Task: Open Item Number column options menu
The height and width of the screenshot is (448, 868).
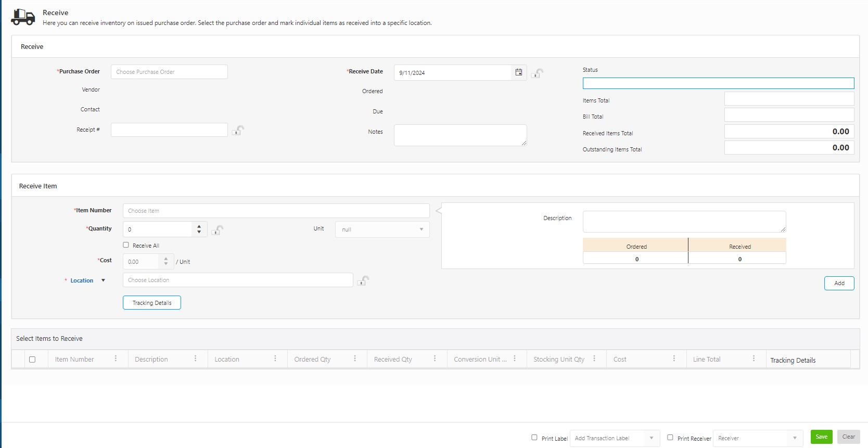Action: [x=116, y=359]
